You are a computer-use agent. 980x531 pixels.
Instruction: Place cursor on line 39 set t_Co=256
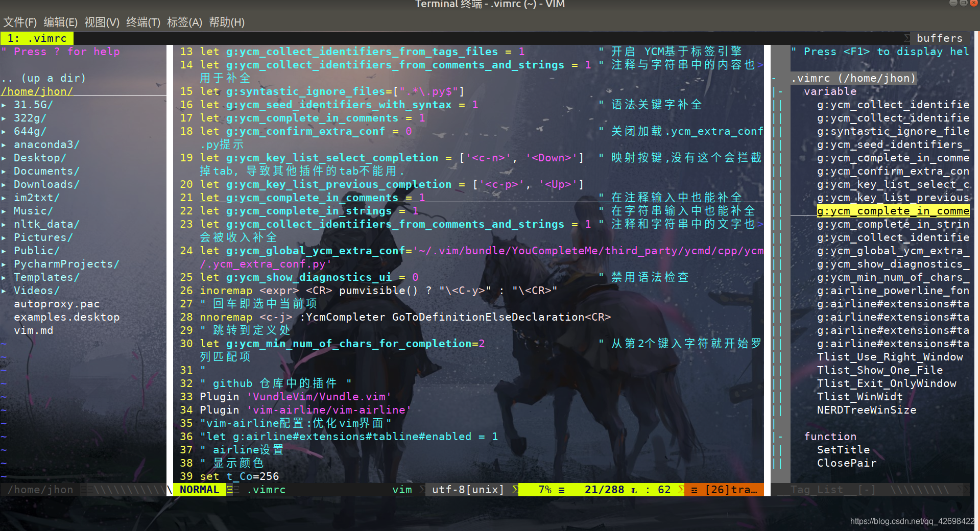[x=239, y=476]
